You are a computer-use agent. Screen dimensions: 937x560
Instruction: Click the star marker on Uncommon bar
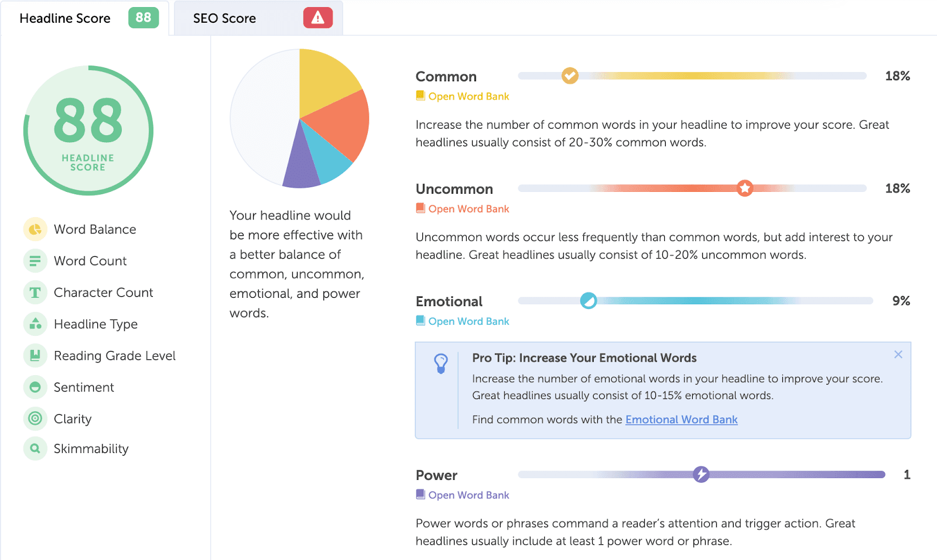coord(744,188)
